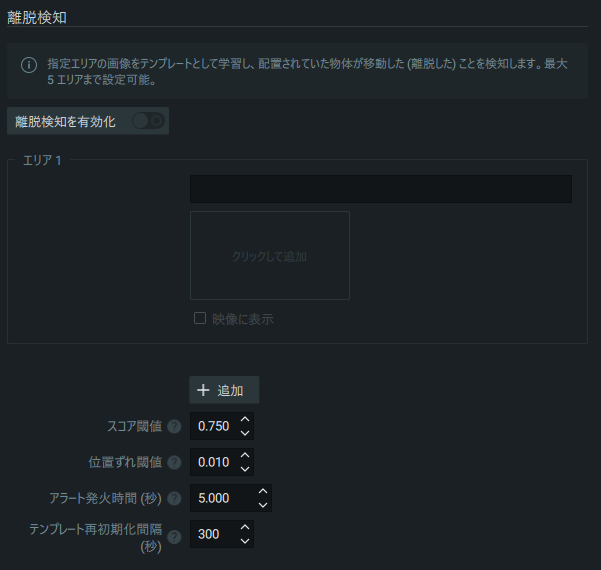The height and width of the screenshot is (570, 601).
Task: Click the クリックして追加 area box
Action: [270, 255]
